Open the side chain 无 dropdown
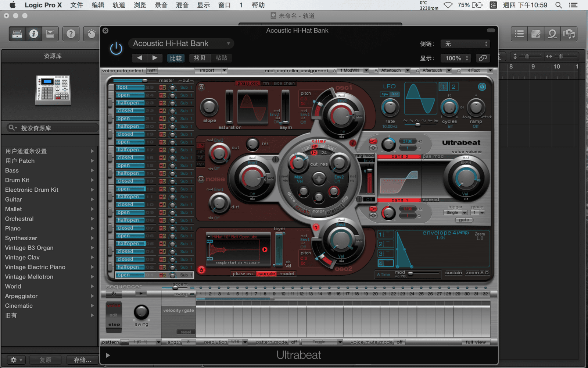 [x=466, y=44]
